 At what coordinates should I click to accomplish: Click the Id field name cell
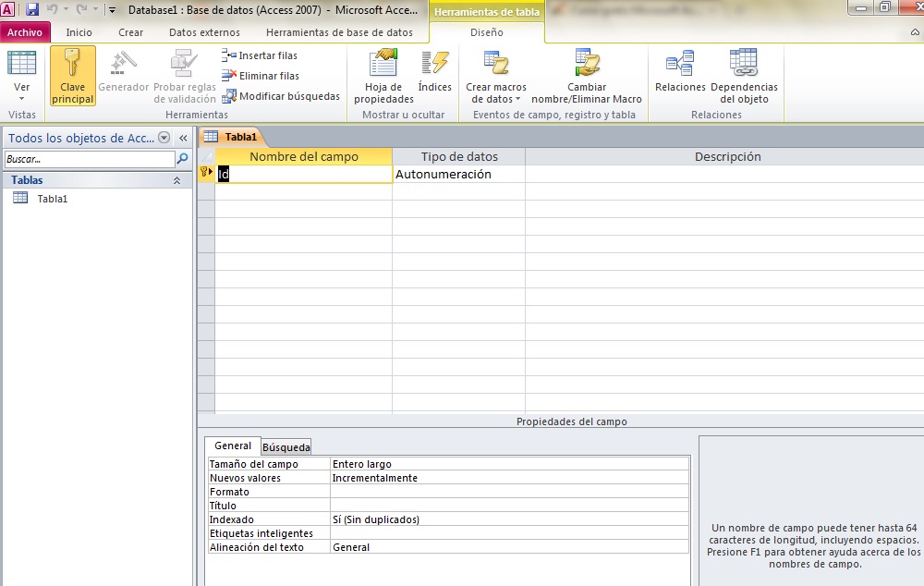click(x=303, y=174)
